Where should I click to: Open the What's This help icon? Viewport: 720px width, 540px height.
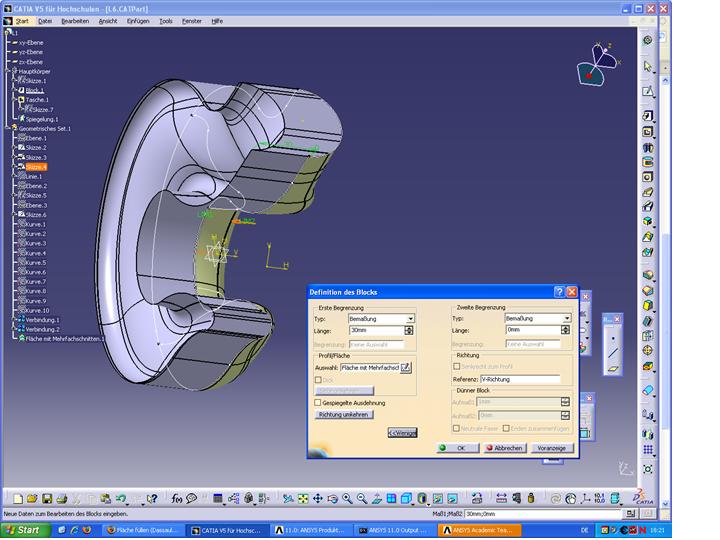[152, 498]
